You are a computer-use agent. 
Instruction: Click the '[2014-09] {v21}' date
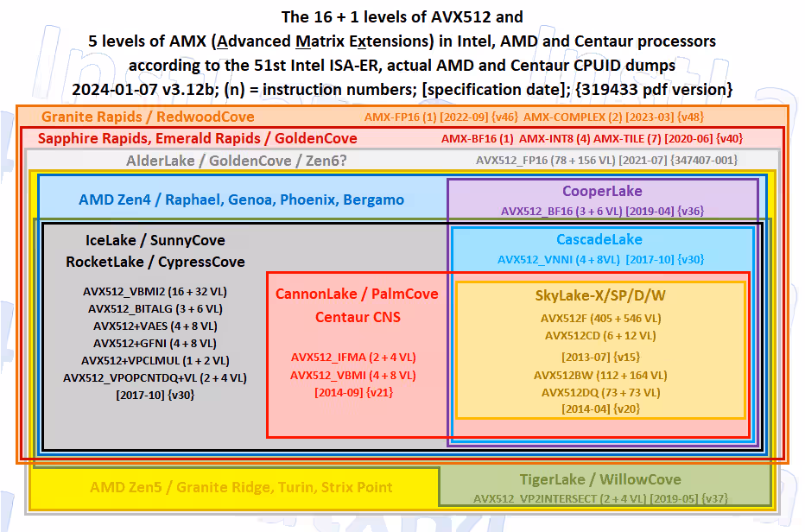354,393
